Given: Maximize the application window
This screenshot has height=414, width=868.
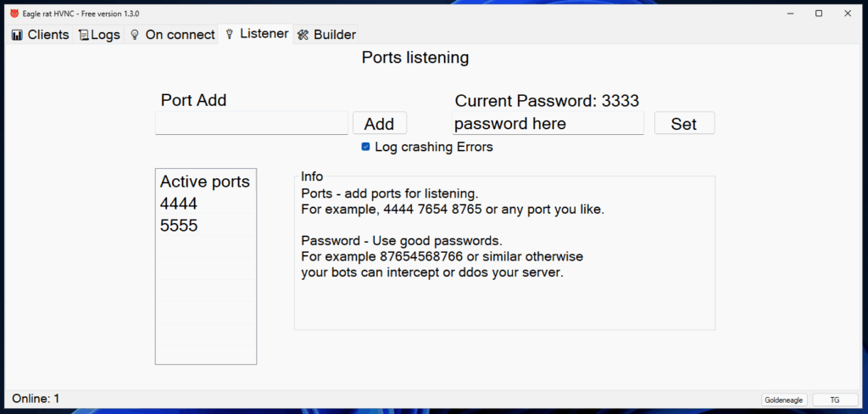Looking at the screenshot, I should click(x=819, y=14).
